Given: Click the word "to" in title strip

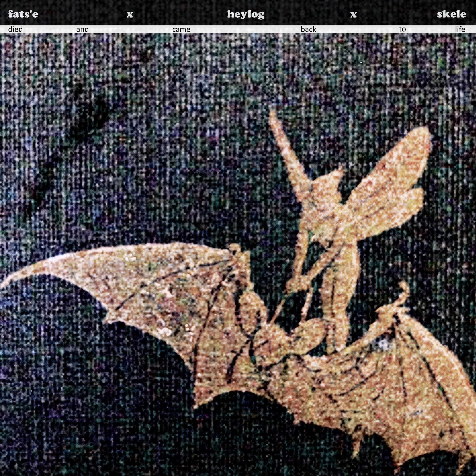Looking at the screenshot, I should 402,29.
